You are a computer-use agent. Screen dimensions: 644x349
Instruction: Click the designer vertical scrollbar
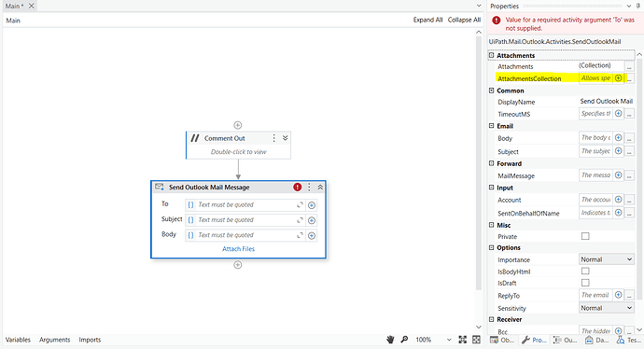pos(479,162)
